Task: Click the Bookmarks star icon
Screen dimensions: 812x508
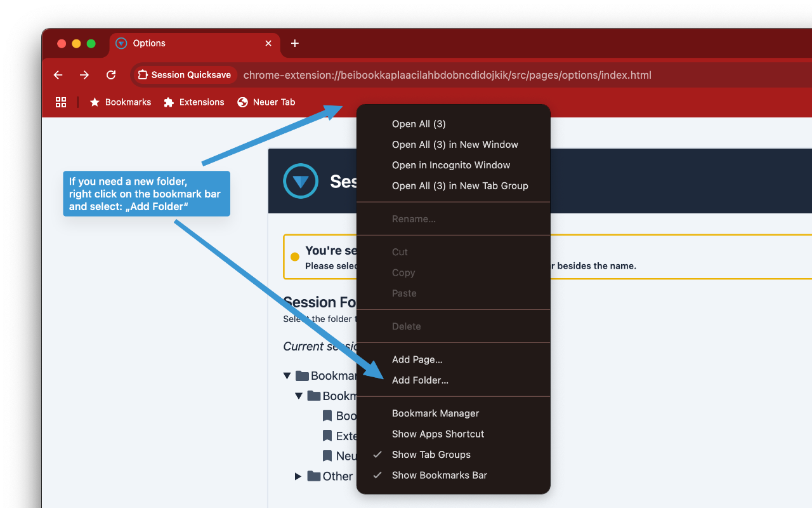Action: click(95, 102)
